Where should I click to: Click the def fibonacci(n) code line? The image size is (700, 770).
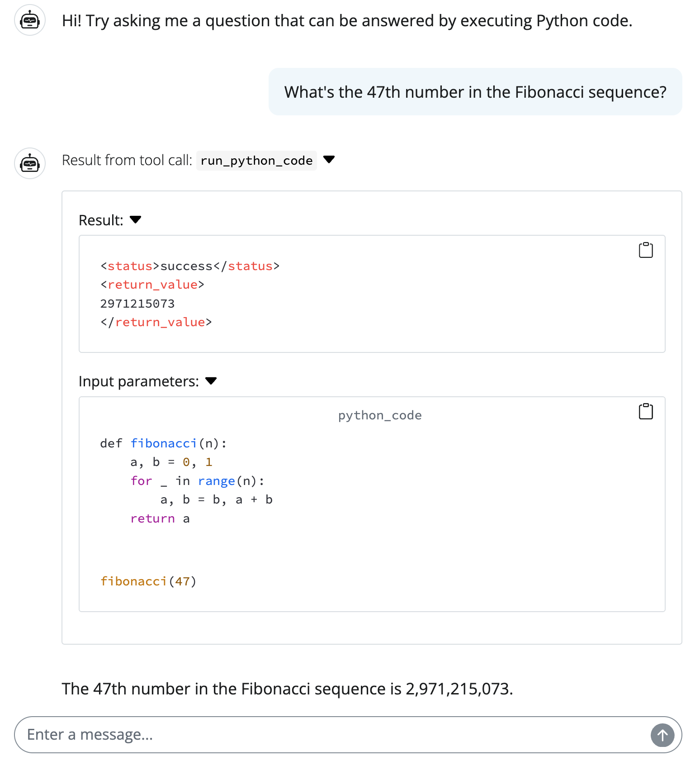tap(163, 443)
